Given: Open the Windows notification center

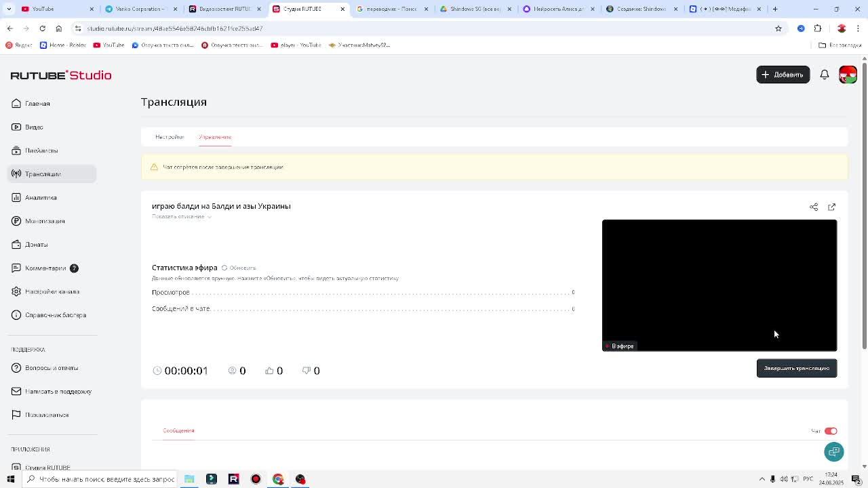Looking at the screenshot, I should click(x=856, y=479).
